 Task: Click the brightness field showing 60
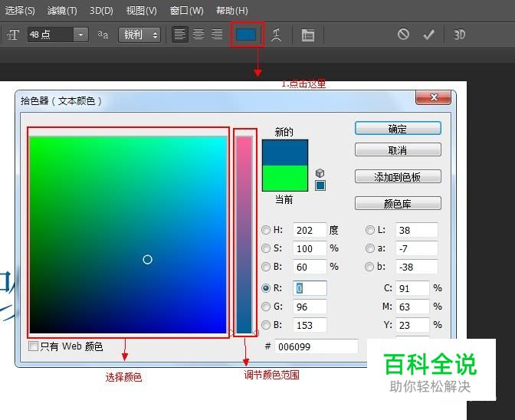point(310,267)
